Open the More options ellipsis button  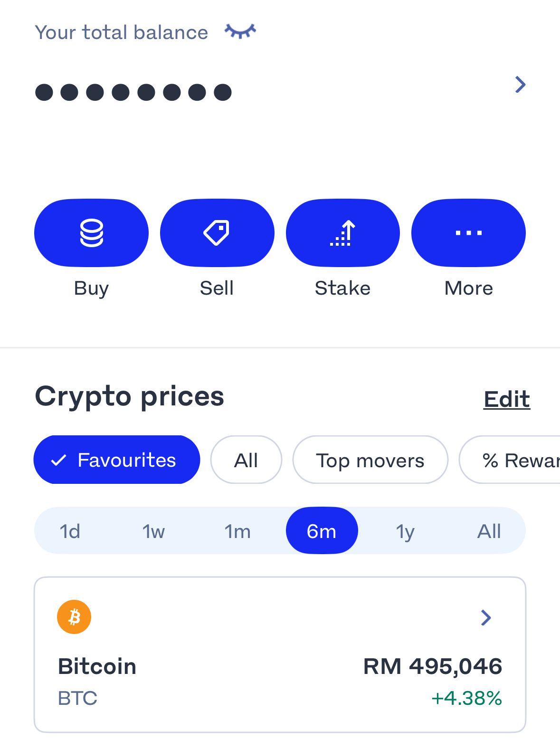point(468,233)
